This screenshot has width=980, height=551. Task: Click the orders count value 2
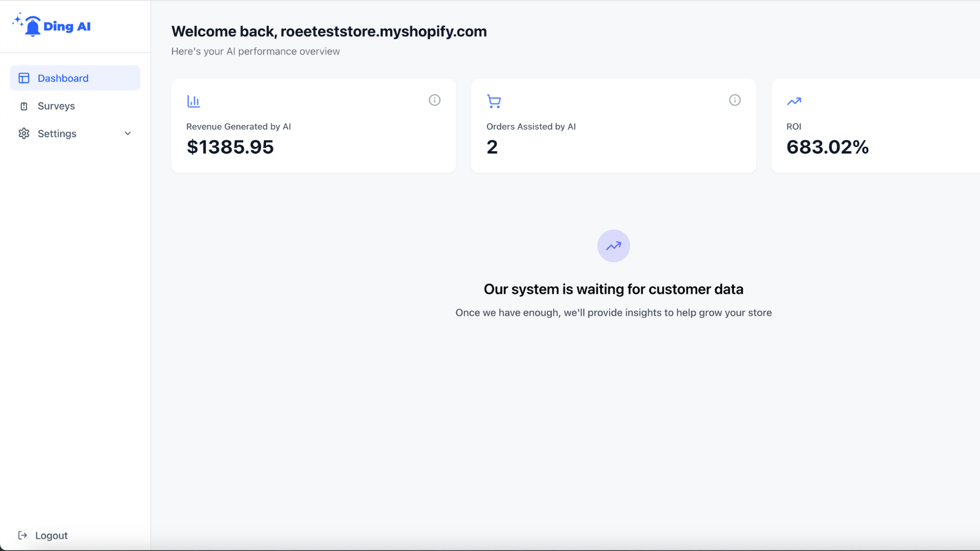pyautogui.click(x=492, y=147)
